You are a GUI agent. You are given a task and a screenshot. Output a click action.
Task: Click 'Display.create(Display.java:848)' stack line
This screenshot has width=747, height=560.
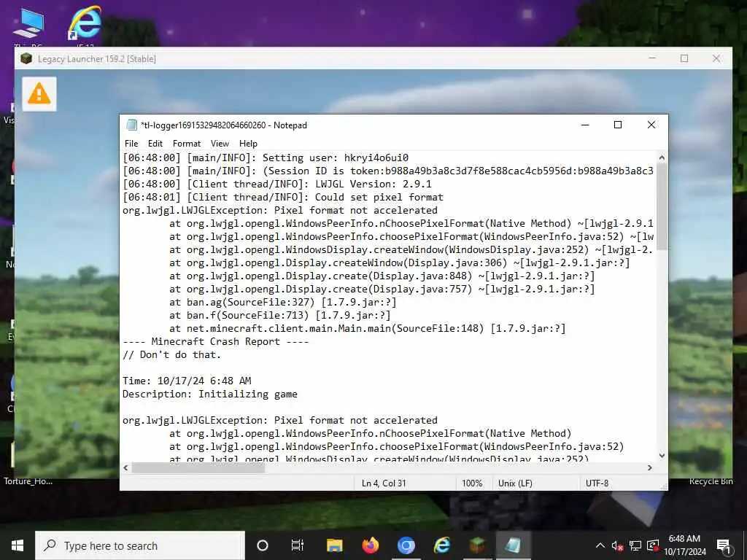[382, 276]
